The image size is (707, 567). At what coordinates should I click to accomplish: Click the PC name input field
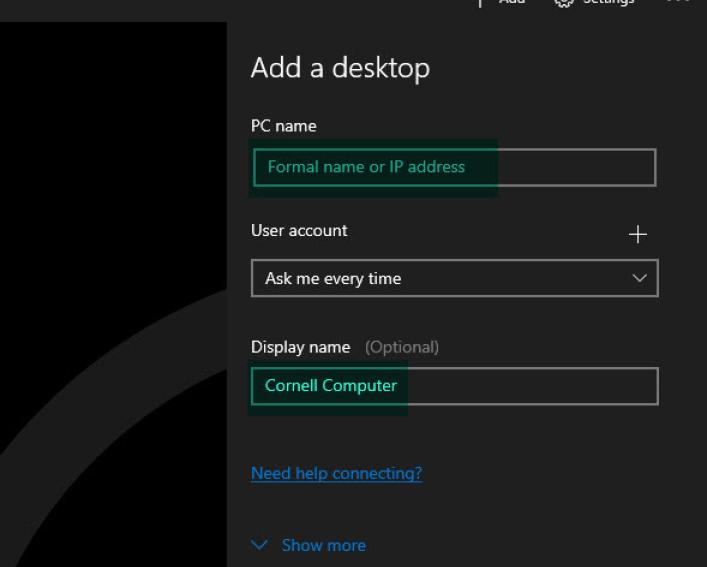pyautogui.click(x=454, y=167)
